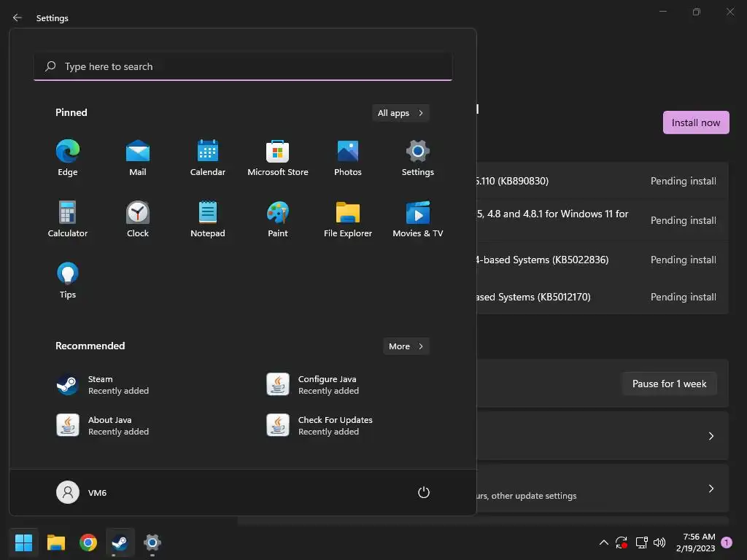Launch Movies & TV app
This screenshot has height=560, width=747.
418,219
